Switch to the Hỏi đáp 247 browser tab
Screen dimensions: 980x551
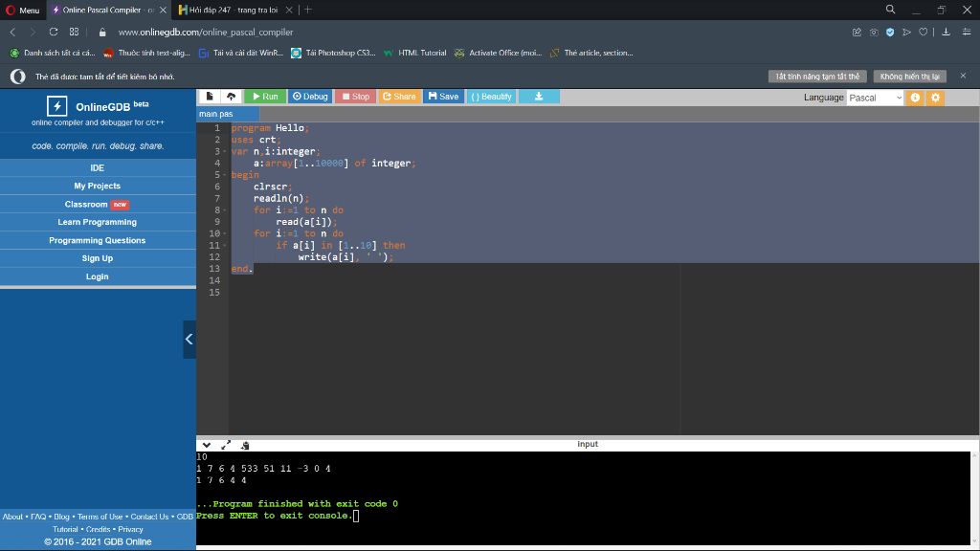click(234, 10)
